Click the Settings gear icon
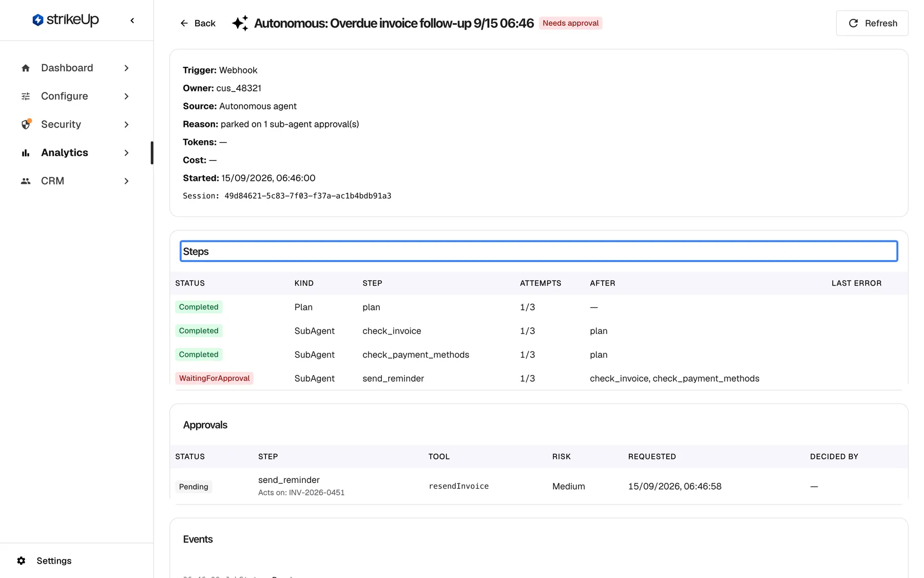The width and height of the screenshot is (924, 578). pyautogui.click(x=21, y=561)
